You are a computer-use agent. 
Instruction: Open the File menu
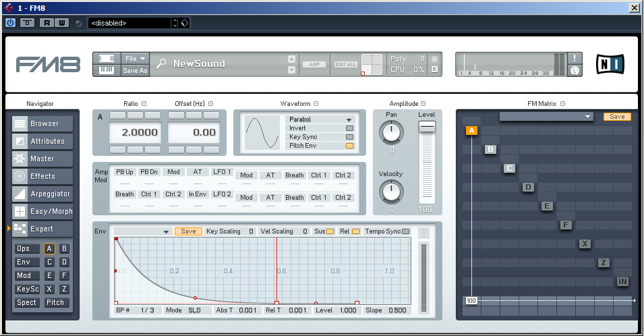[x=135, y=58]
